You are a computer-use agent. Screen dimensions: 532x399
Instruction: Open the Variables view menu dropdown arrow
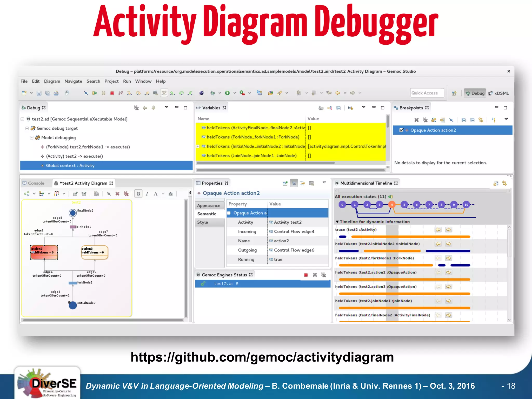(x=364, y=107)
